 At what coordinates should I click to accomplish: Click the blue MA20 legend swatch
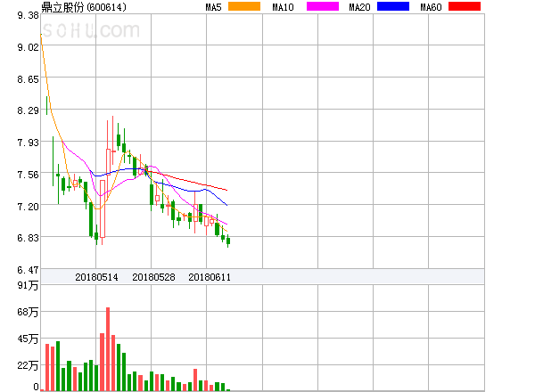[393, 6]
